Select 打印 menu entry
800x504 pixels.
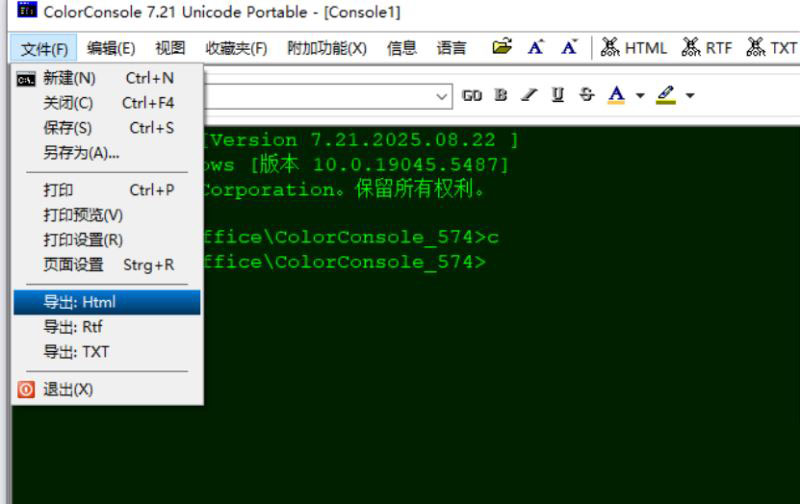point(107,190)
